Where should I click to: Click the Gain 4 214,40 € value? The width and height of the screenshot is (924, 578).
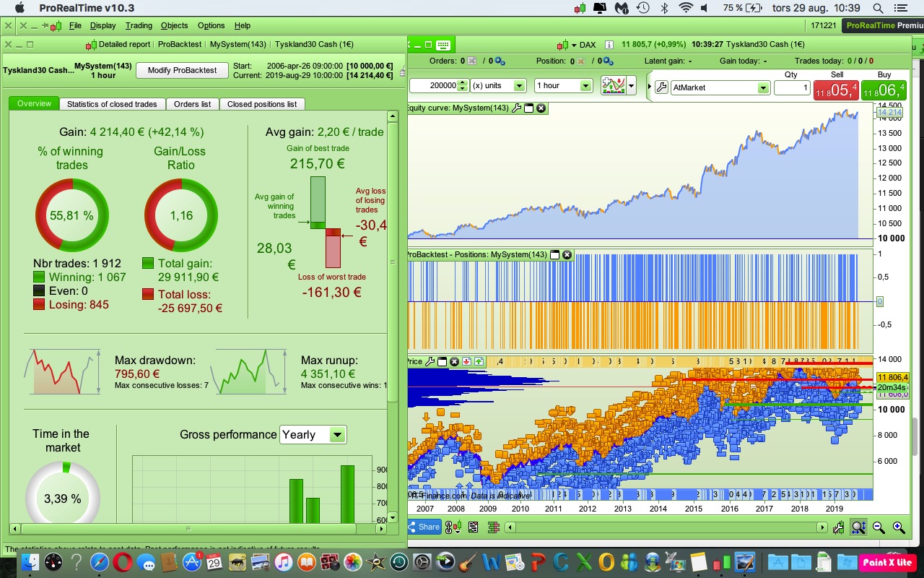click(147, 132)
